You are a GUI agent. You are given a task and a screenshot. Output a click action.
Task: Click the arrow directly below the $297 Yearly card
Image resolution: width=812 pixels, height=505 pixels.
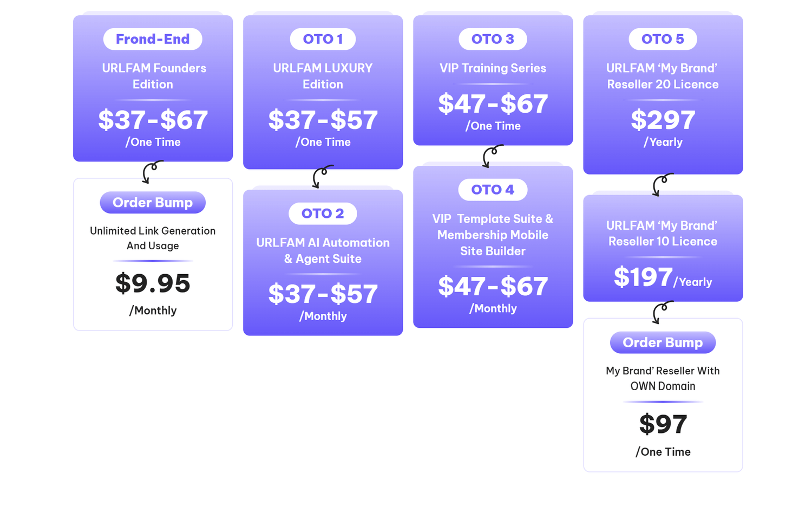pos(662,185)
